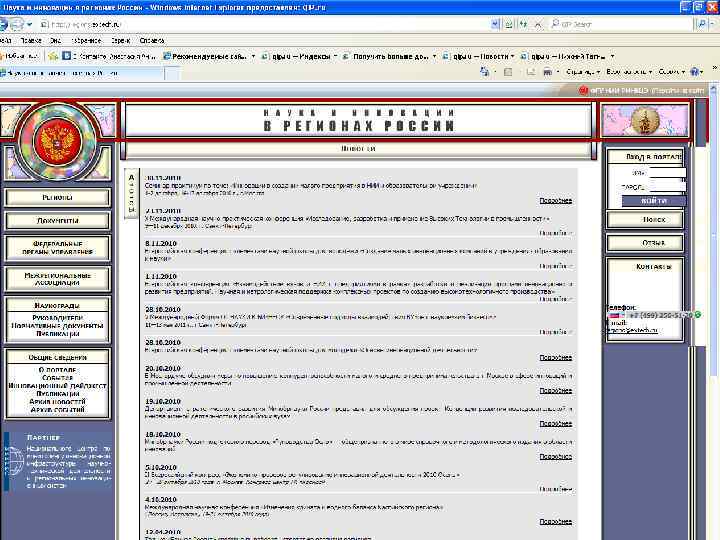Open the Страница command bar dropdown
The height and width of the screenshot is (540, 720).
(583, 72)
